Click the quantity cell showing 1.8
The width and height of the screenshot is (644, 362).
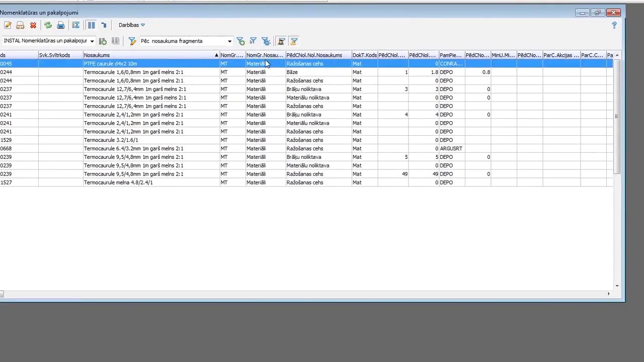423,72
